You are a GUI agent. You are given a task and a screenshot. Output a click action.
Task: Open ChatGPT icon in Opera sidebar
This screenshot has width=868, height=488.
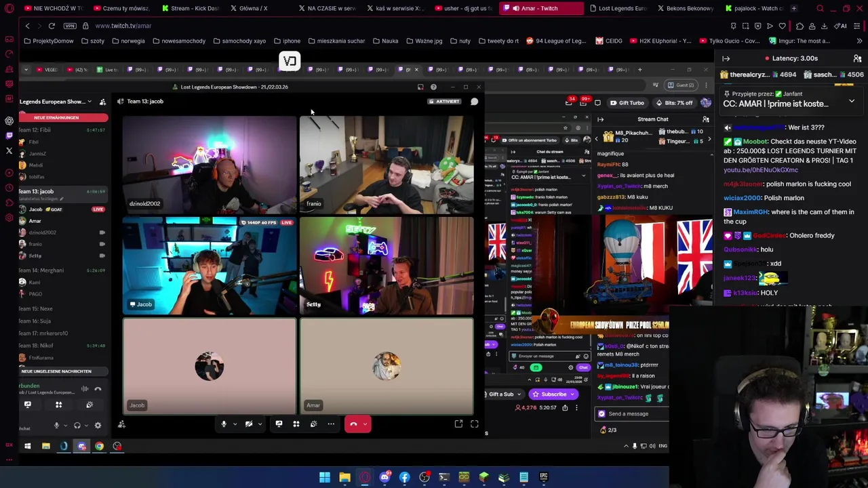tap(9, 121)
